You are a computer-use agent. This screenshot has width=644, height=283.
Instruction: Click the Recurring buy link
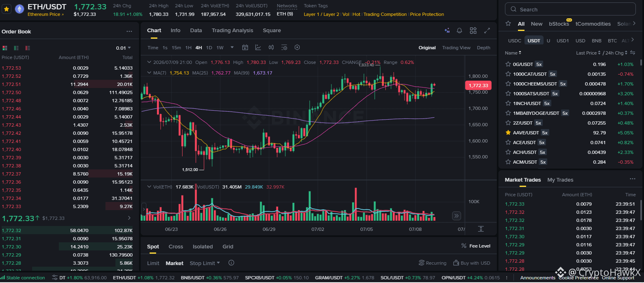433,263
